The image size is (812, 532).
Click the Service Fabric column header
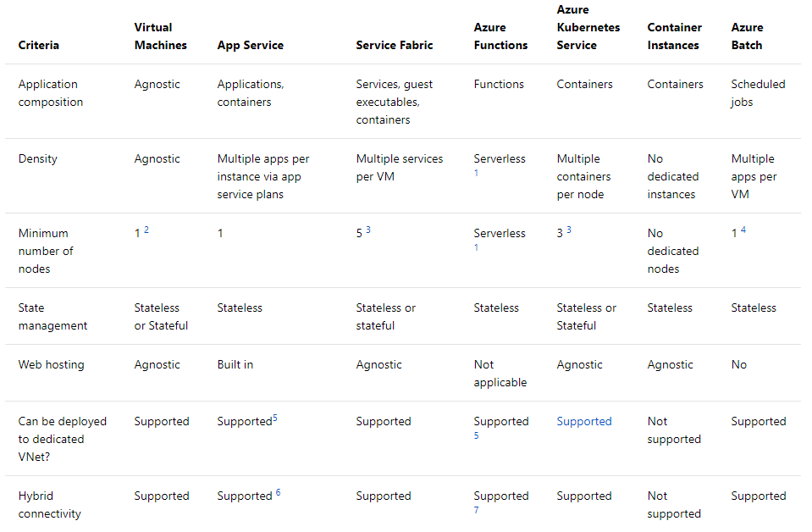coord(394,45)
